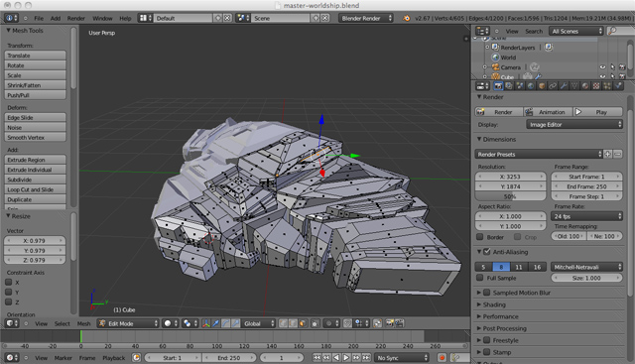Viewport: 635px width, 364px height.
Task: Open the Particles properties tab icon
Action: [x=607, y=86]
